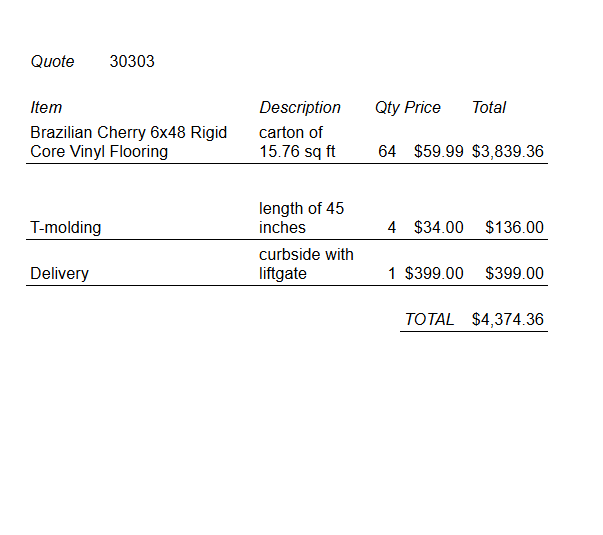This screenshot has height=535, width=603.
Task: Click the grand TOTAL $4,374.36 amount
Action: coord(508,319)
